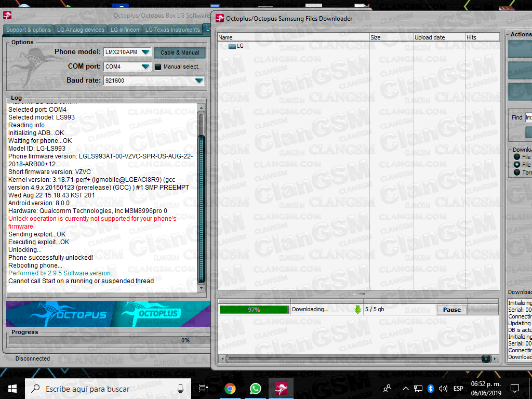Viewport: 532px width, 399px height.
Task: Open WhatsApp from the taskbar
Action: (x=255, y=389)
